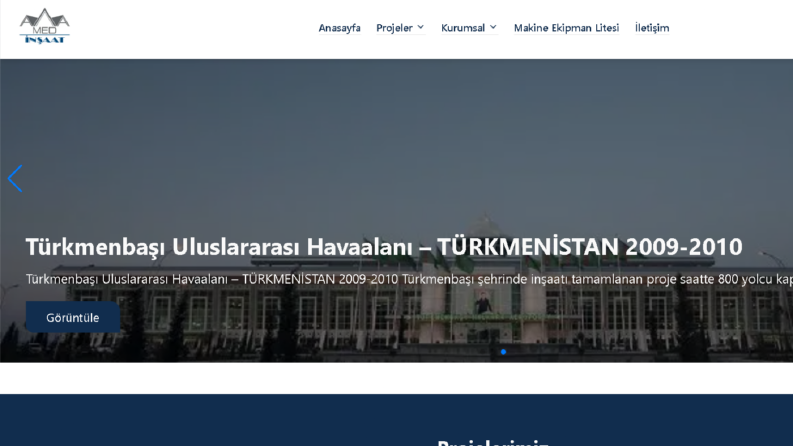Click the Görüntüle button
The width and height of the screenshot is (793, 446).
[73, 317]
